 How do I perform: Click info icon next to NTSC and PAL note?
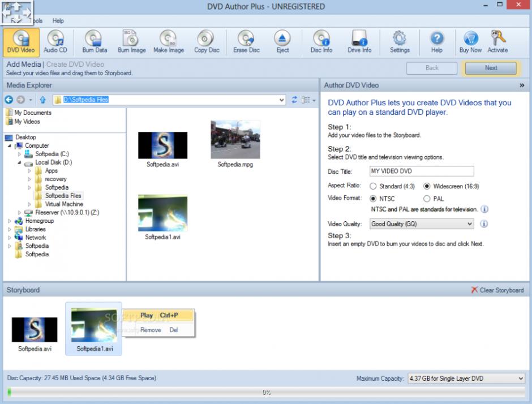coord(484,209)
